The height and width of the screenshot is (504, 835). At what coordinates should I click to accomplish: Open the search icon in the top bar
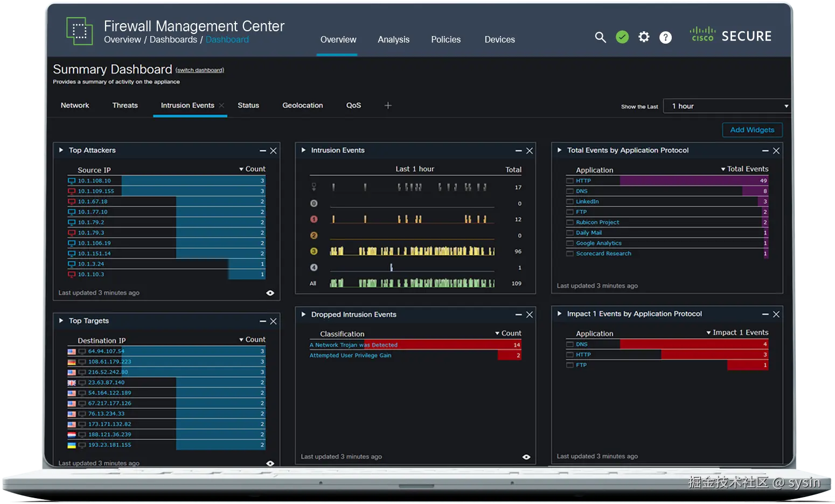[x=600, y=37]
